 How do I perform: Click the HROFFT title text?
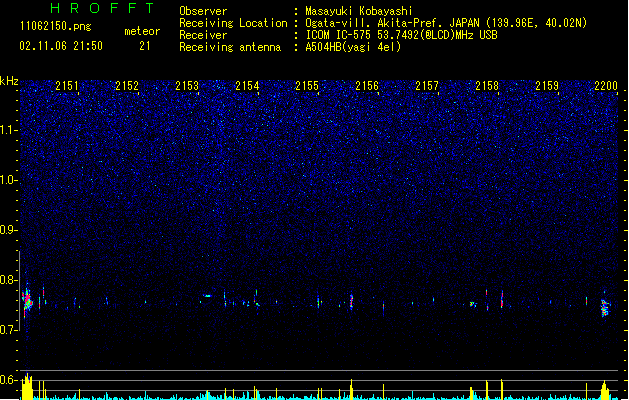tap(102, 8)
